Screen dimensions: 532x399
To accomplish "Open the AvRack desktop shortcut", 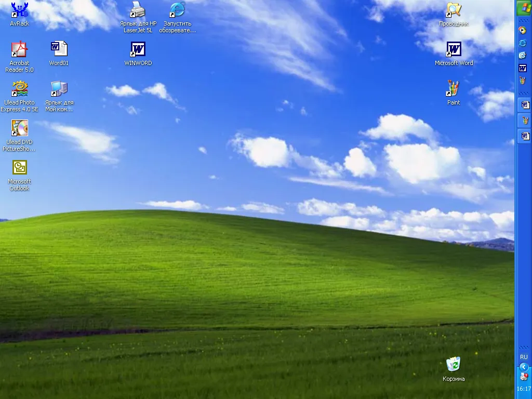I will (19, 14).
